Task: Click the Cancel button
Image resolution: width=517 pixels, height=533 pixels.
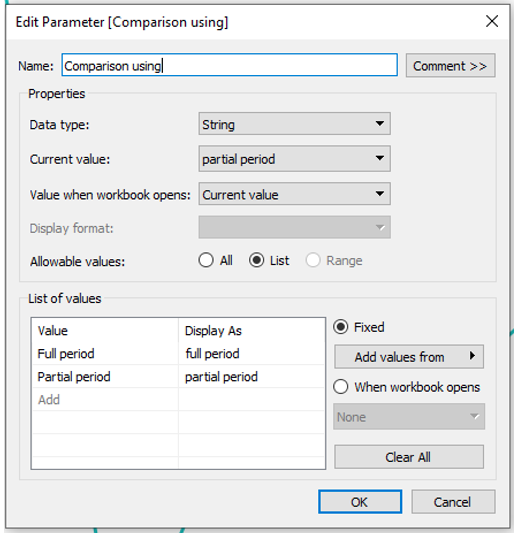Action: tap(453, 502)
